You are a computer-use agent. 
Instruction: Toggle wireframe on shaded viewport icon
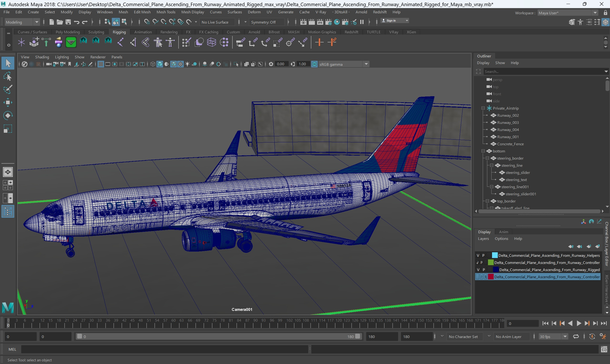pos(174,64)
